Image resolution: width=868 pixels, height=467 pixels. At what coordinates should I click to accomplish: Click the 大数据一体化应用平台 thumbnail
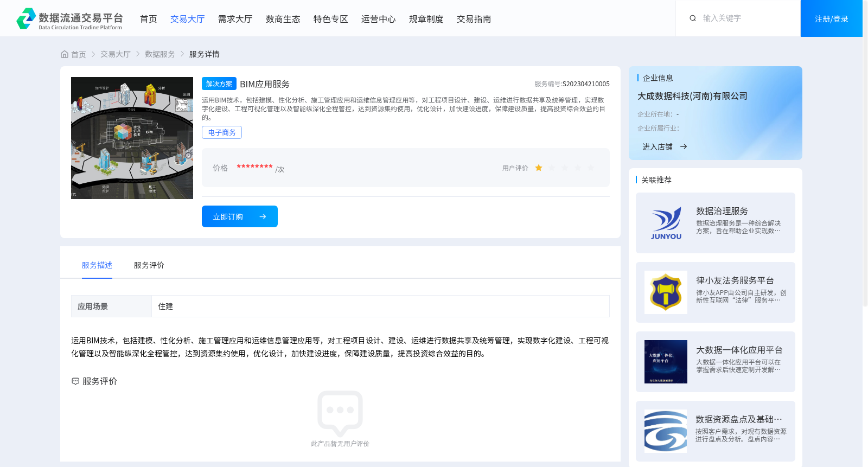[666, 362]
